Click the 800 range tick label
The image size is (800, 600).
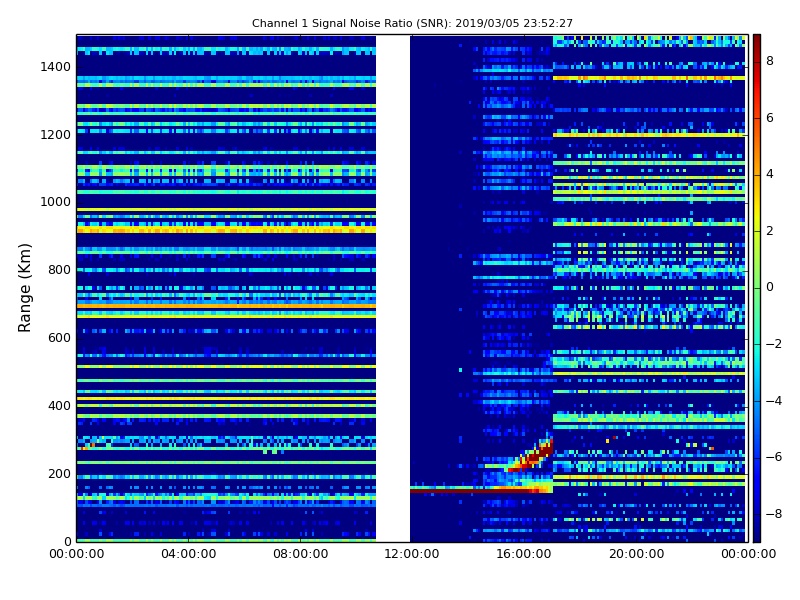click(x=59, y=270)
